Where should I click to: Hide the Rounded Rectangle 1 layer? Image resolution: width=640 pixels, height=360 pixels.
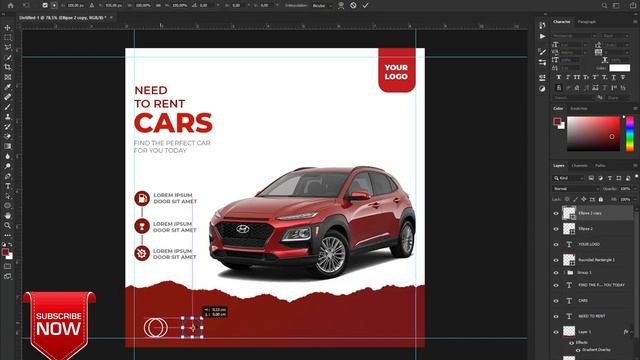556,260
